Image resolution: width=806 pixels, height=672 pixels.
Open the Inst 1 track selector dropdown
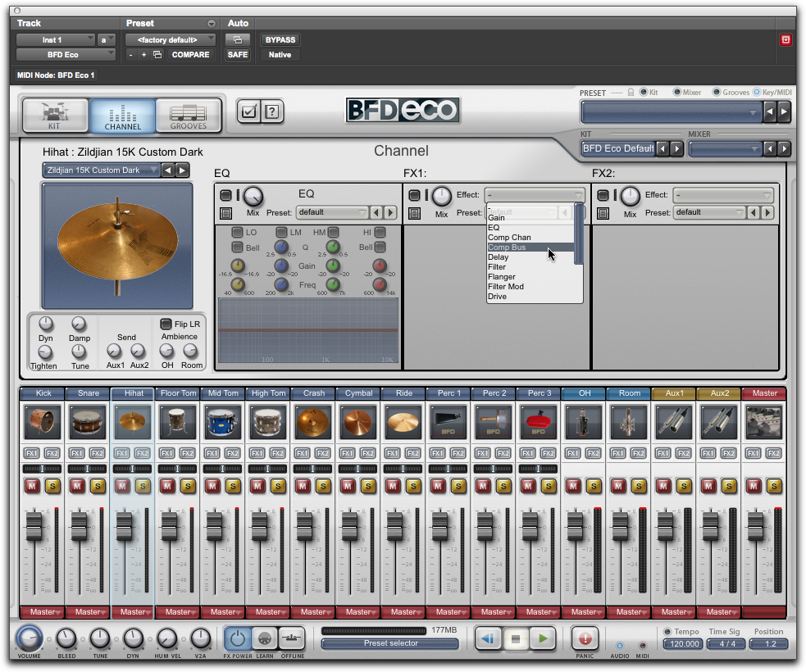click(56, 39)
